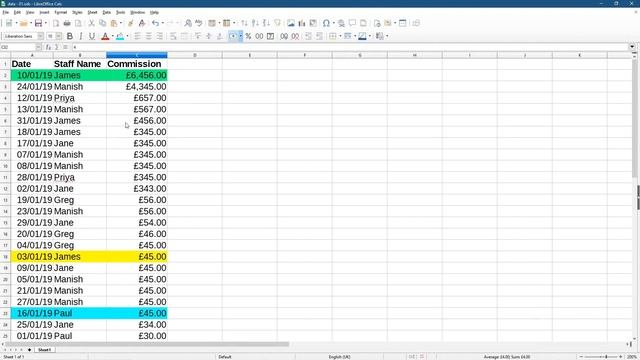Toggle Format as Currency button

coord(233,36)
